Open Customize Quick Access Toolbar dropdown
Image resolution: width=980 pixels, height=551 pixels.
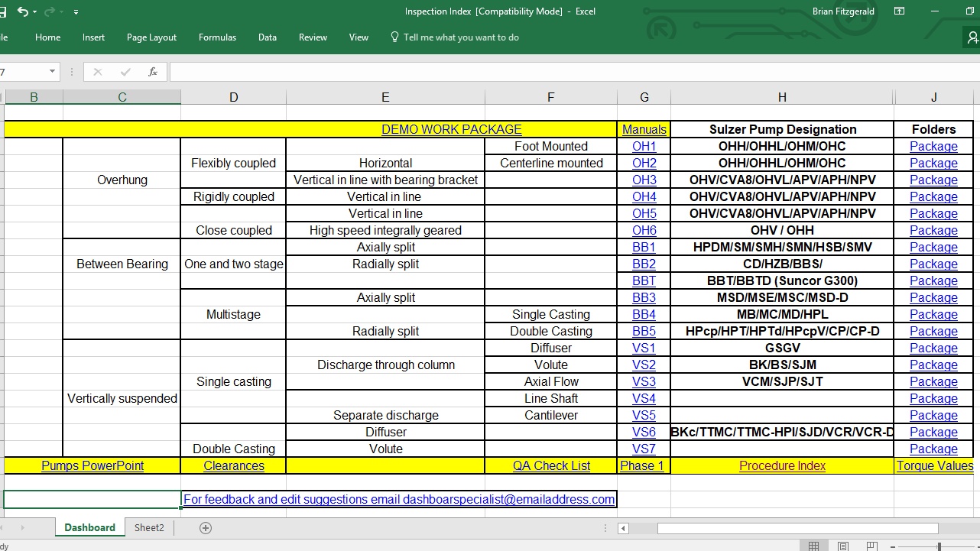[x=76, y=12]
